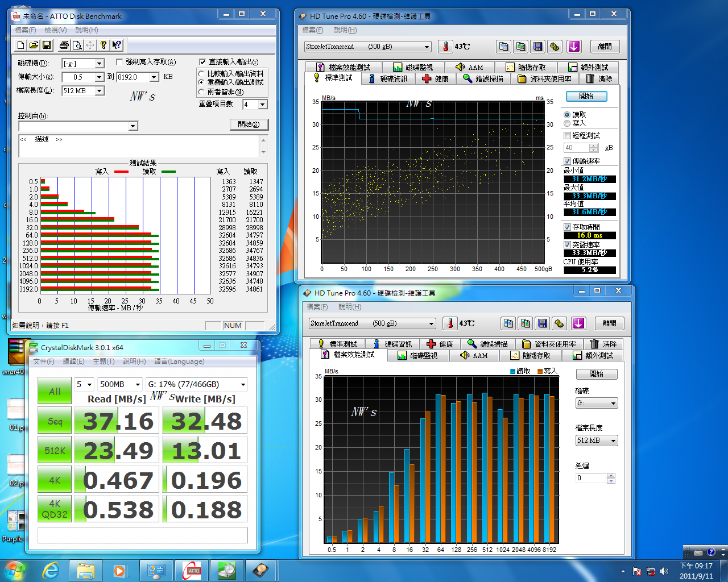Switch to the 錯誤掃描 tab in upper HD Tune
Viewport: 728px width, 582px height.
(483, 78)
